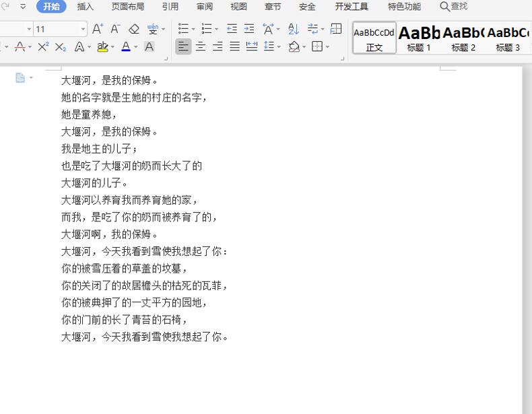Image resolution: width=532 pixels, height=414 pixels.
Task: Switch to the 章节 tab
Action: click(x=273, y=7)
